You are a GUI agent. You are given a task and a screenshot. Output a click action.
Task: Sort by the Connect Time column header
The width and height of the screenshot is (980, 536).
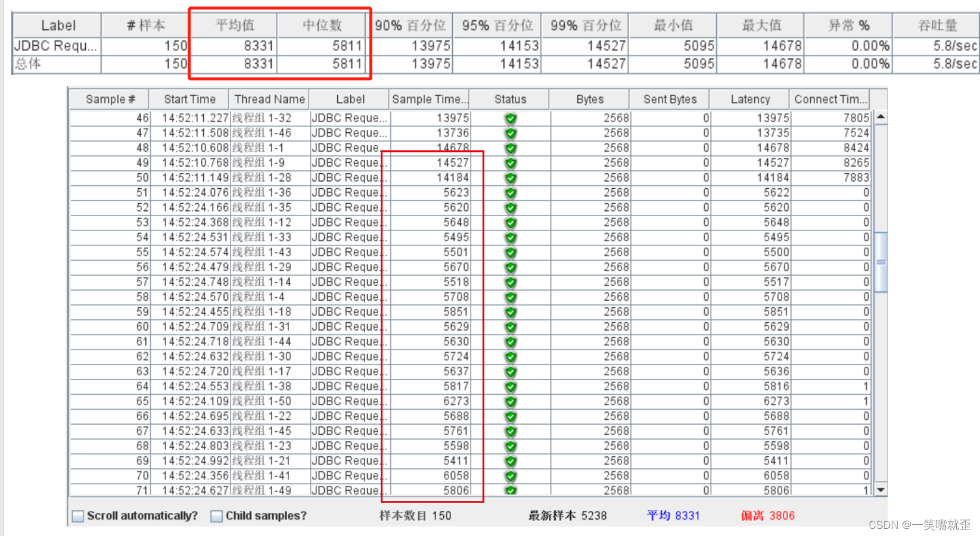[x=829, y=99]
